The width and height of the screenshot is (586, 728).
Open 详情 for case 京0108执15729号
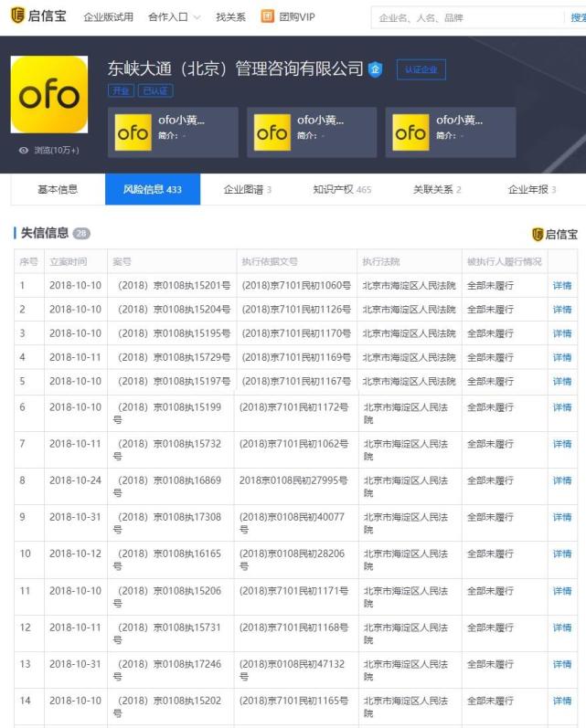pyautogui.click(x=562, y=357)
